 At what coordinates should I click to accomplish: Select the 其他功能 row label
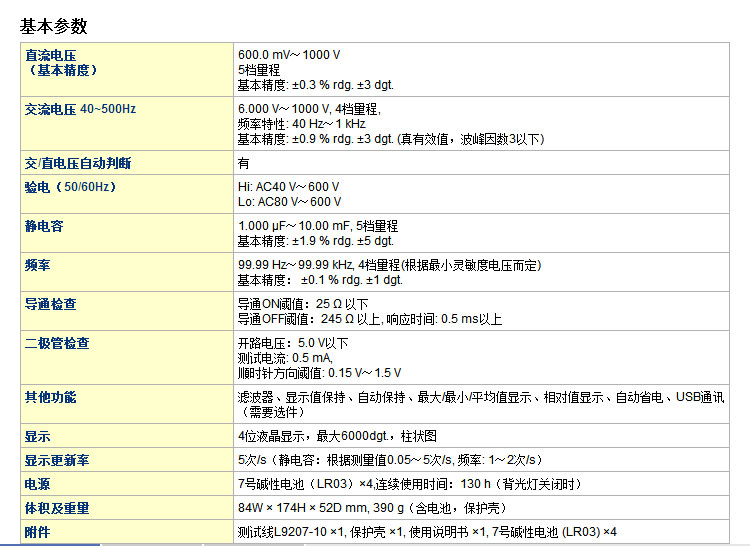pos(51,397)
